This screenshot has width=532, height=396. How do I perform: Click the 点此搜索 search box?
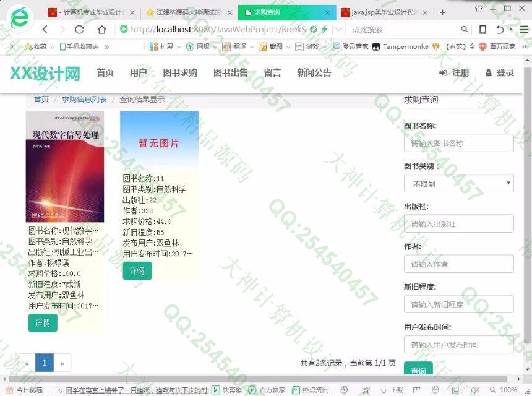click(404, 30)
